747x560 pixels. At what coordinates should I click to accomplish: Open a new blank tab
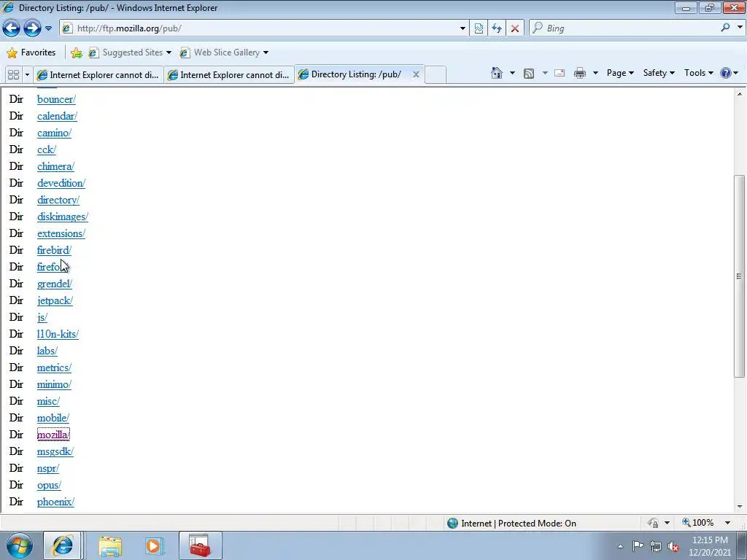point(435,75)
